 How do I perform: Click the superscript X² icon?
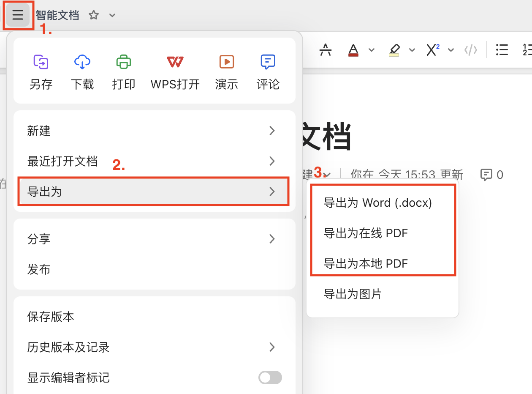click(x=432, y=50)
